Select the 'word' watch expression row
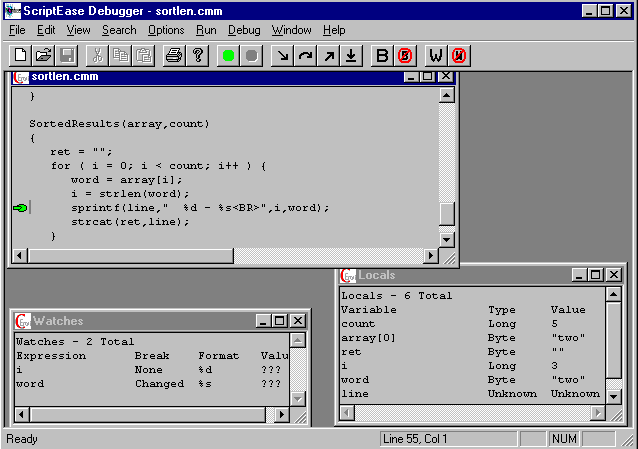Screen dimensions: 638x449 [x=152, y=384]
